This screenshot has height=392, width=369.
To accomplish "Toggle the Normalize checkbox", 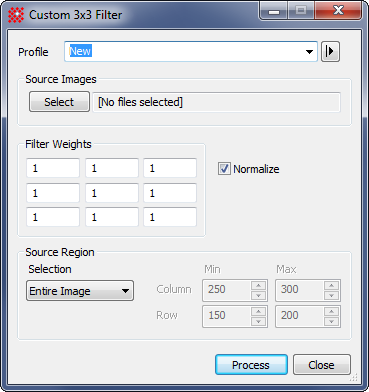I will [224, 169].
